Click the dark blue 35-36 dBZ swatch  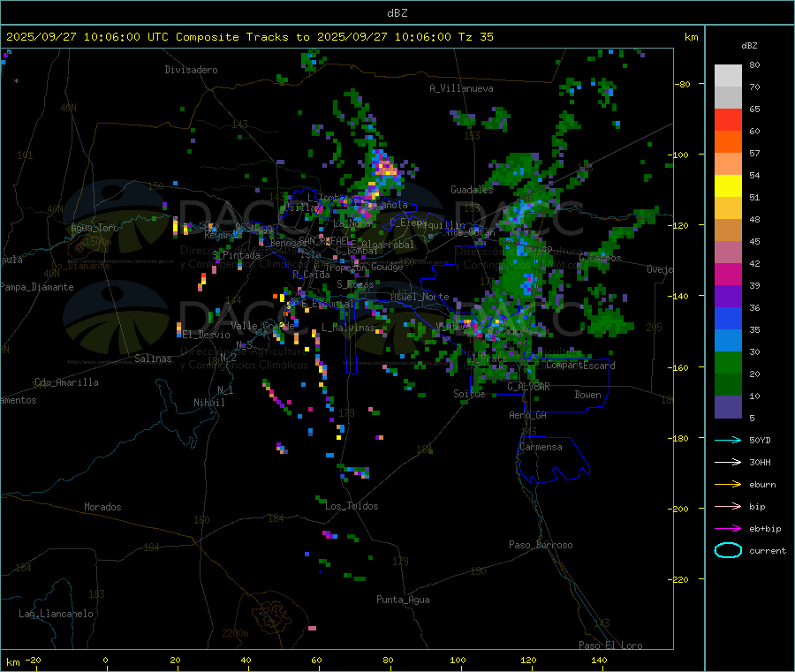[x=728, y=318]
